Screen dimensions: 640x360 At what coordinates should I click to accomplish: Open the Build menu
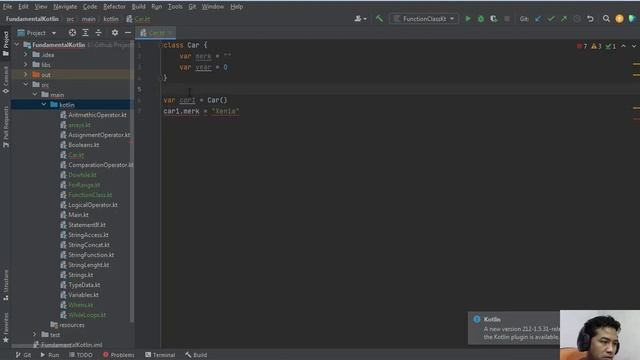click(x=138, y=7)
